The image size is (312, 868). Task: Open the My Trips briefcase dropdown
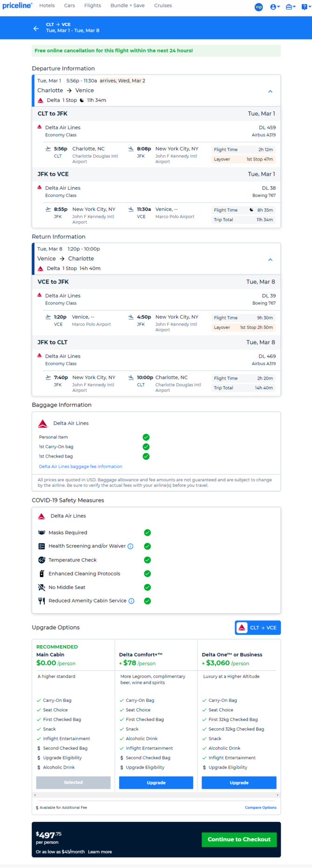[291, 7]
